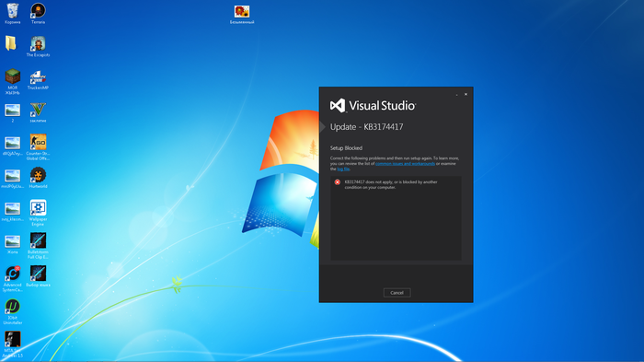Click the Cancel button in Visual Studio setup

(397, 293)
